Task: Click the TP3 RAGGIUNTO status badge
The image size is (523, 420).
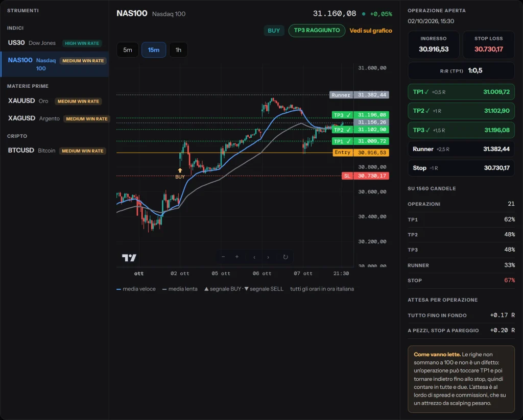Action: (317, 30)
